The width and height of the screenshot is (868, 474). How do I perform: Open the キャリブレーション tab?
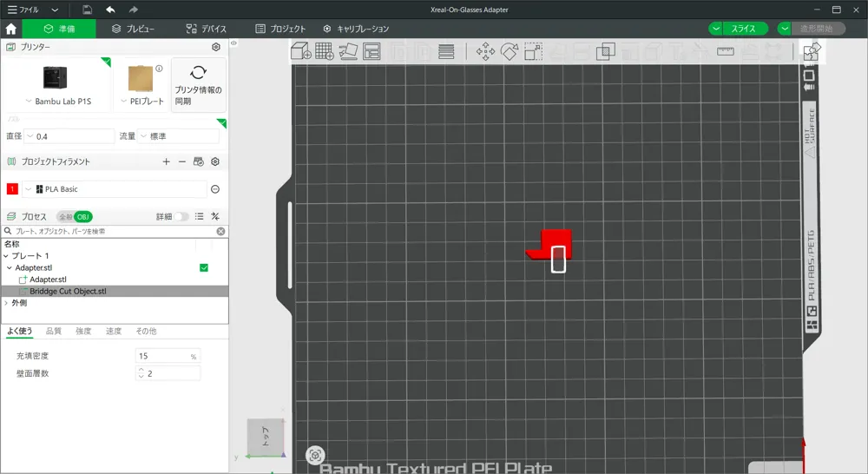pyautogui.click(x=356, y=29)
